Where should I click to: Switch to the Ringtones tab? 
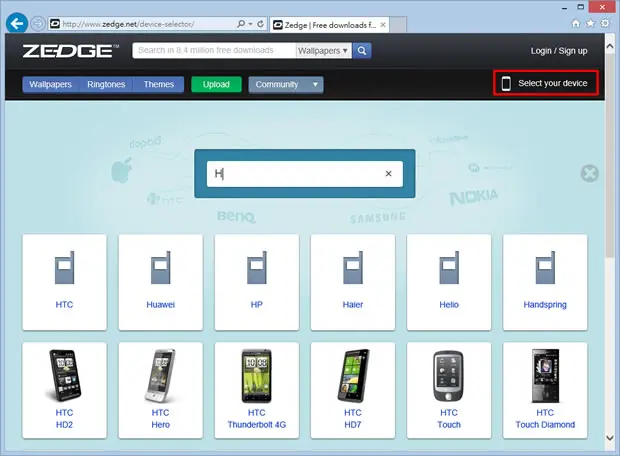(x=106, y=85)
